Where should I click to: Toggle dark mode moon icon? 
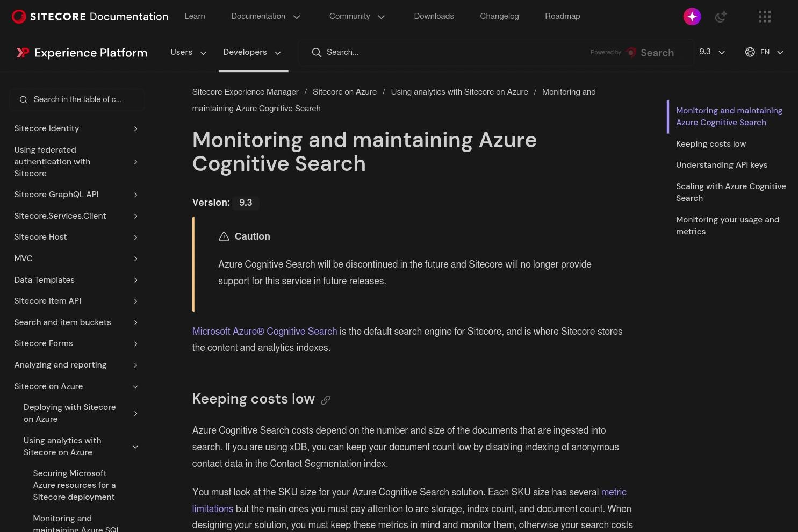(721, 17)
